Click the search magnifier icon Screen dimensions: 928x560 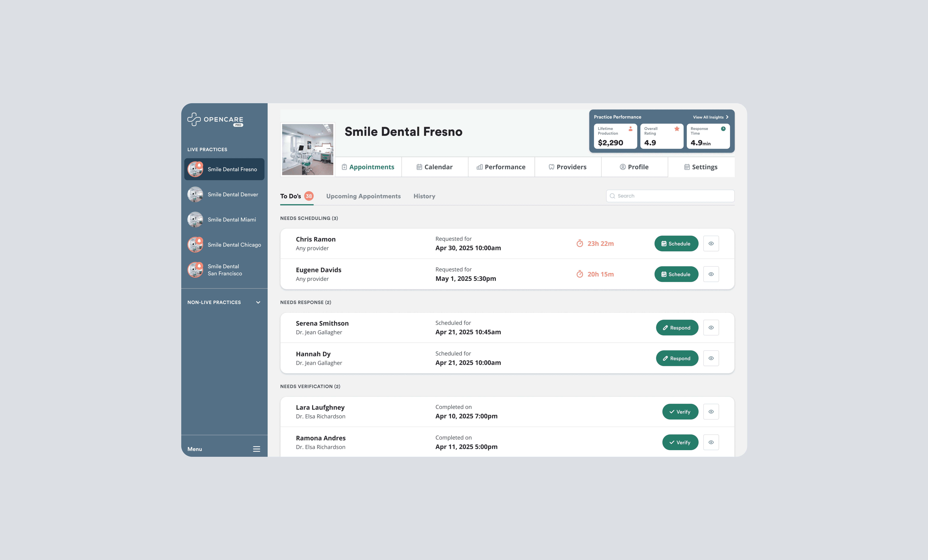click(612, 196)
